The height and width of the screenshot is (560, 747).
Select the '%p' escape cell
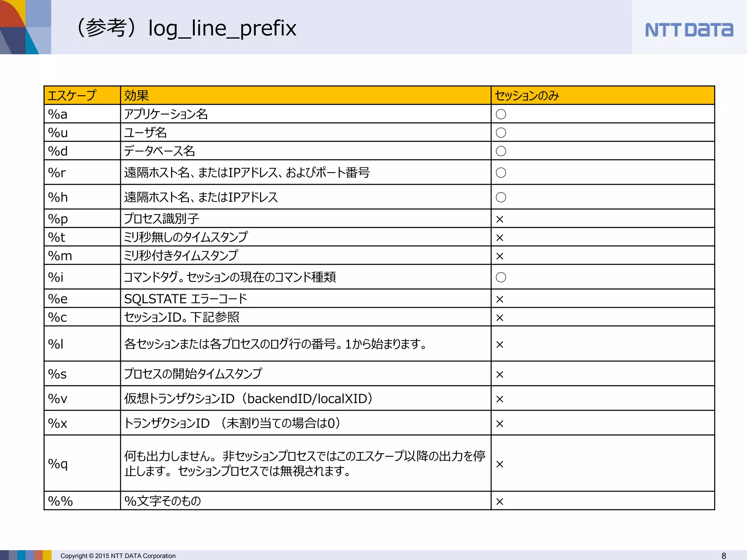82,219
